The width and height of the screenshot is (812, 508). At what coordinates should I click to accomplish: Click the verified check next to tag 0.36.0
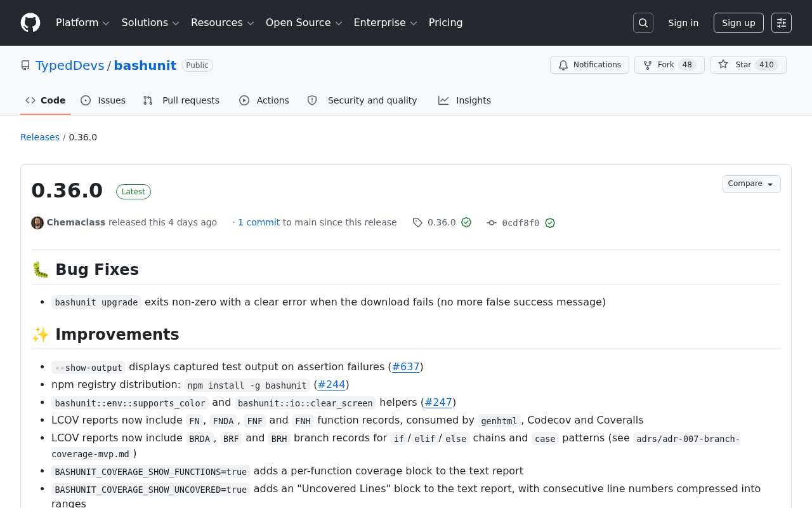pyautogui.click(x=466, y=222)
